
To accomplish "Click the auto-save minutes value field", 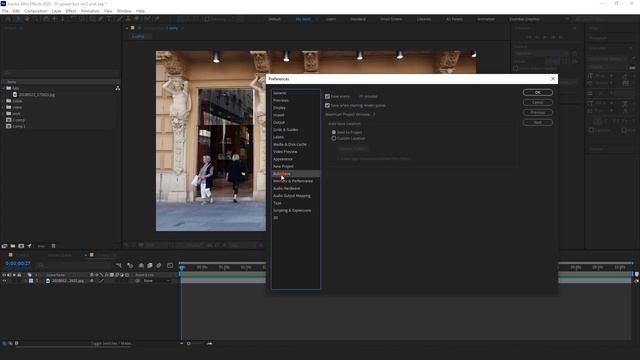I will click(361, 96).
